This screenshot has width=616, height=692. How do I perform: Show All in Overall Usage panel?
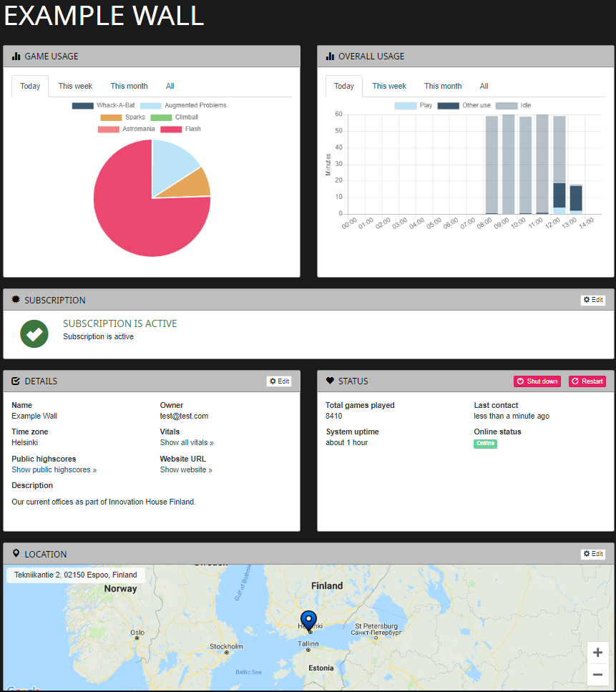(x=484, y=86)
